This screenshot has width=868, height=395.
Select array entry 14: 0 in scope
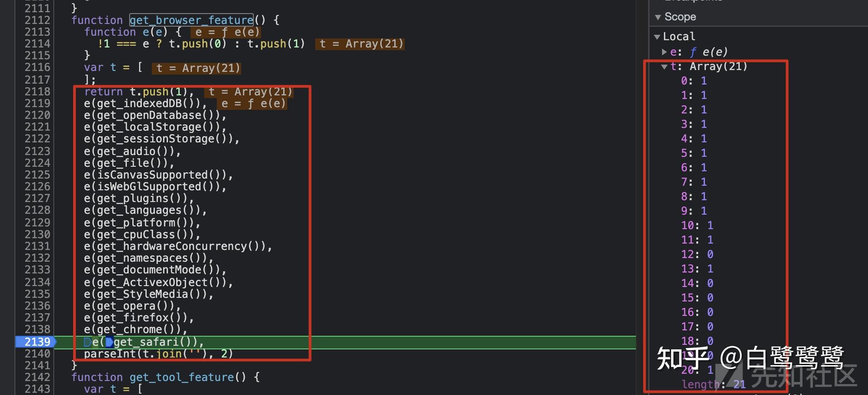point(697,283)
